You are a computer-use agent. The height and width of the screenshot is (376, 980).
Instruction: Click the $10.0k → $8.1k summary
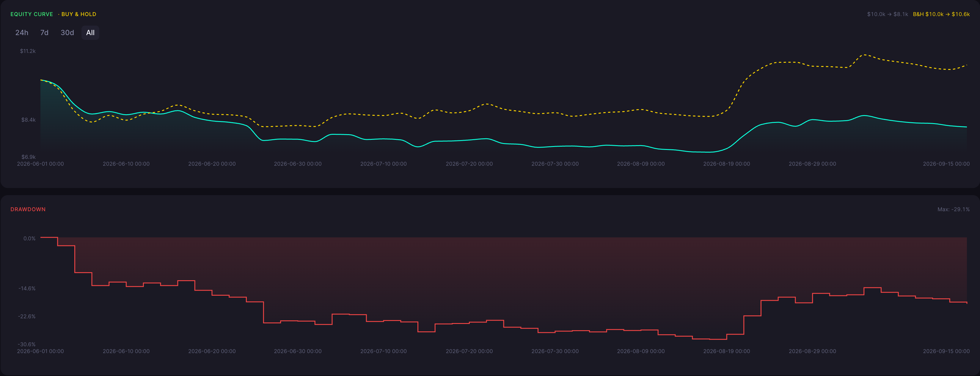pyautogui.click(x=887, y=14)
